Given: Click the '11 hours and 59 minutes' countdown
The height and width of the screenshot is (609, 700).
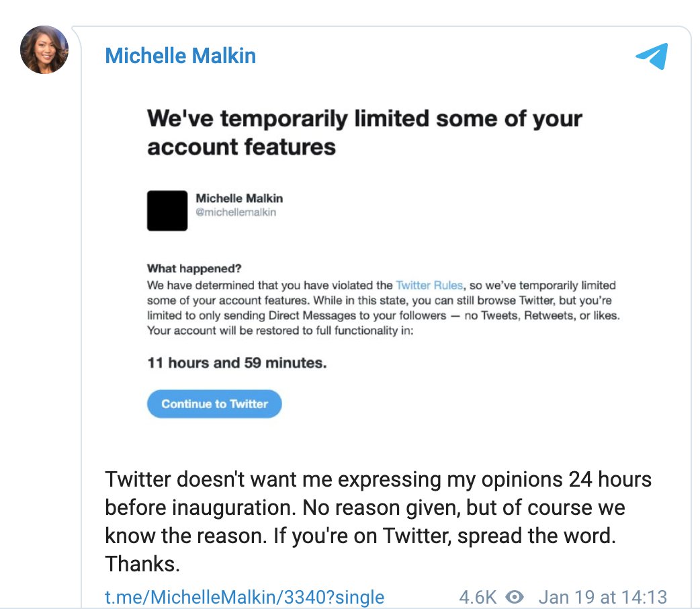Looking at the screenshot, I should pos(237,363).
